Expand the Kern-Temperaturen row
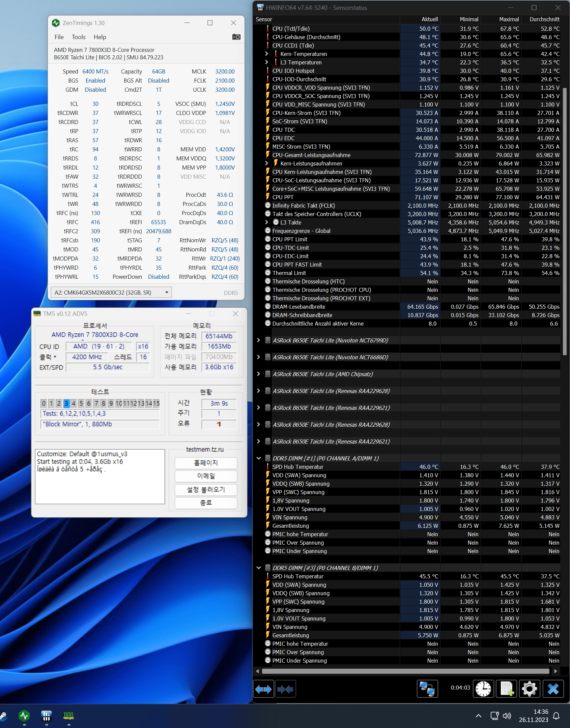Viewport: 570px width, 728px height. 267,54
